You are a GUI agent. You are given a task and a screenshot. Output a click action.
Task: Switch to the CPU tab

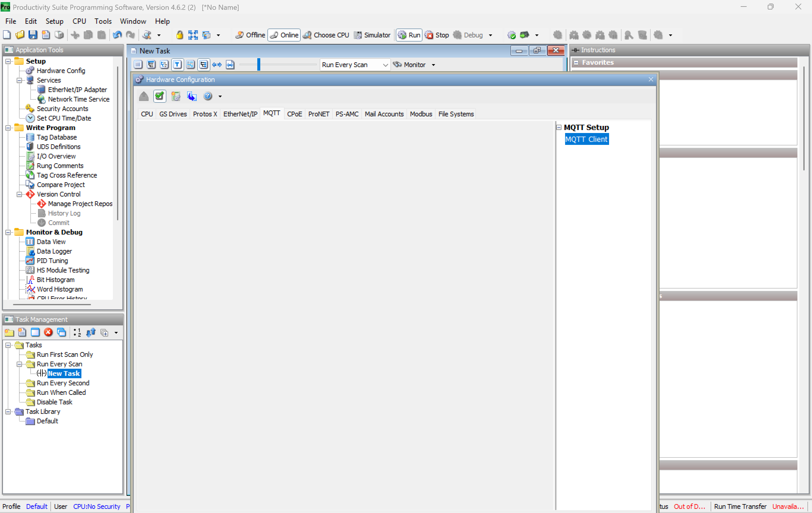147,114
